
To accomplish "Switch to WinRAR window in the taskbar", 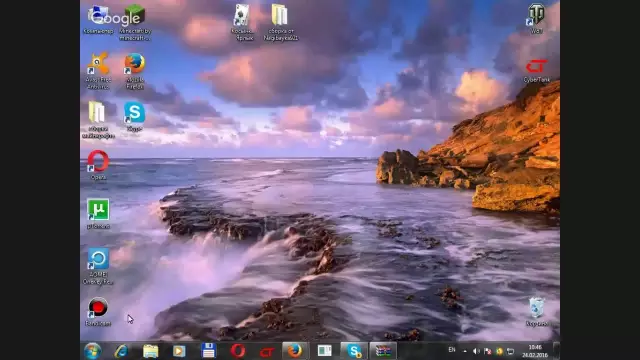I will point(383,351).
